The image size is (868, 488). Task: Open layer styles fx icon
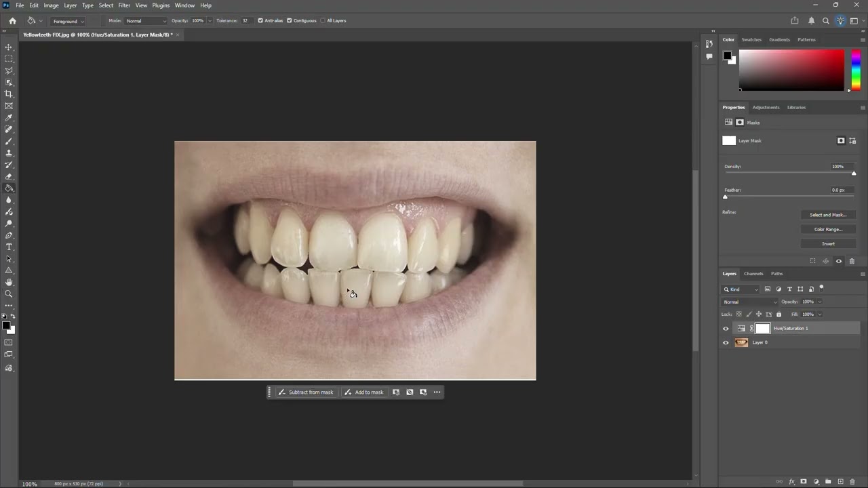pos(791,481)
